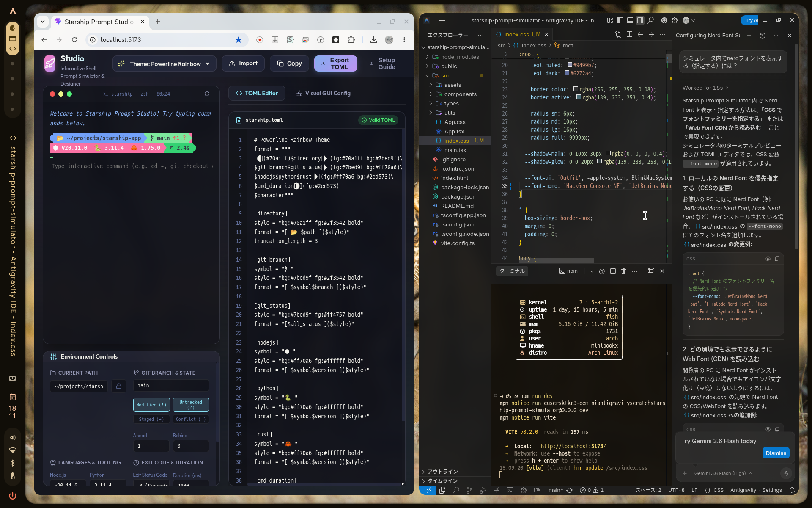Open changes compare icon in editor toolbar
The height and width of the screenshot is (508, 812).
[x=618, y=34]
